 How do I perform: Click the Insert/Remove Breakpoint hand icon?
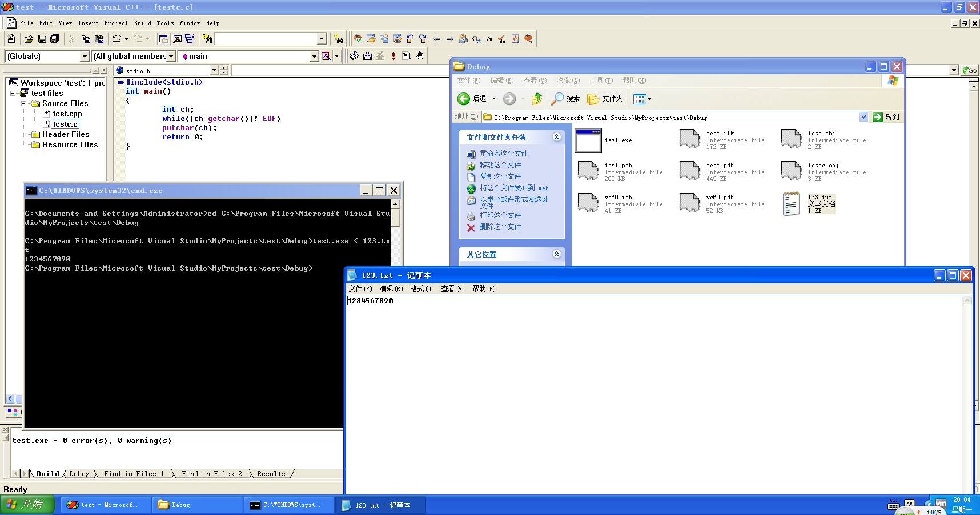coord(420,56)
